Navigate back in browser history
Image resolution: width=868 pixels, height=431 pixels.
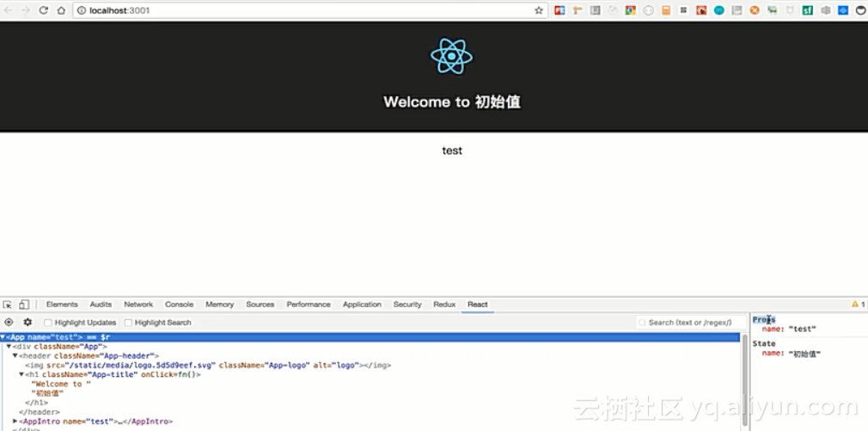(x=9, y=10)
